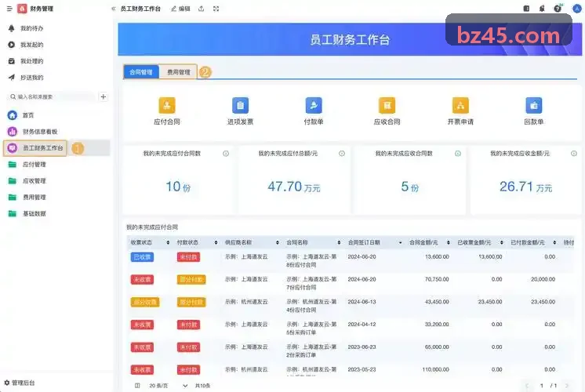This screenshot has height=392, width=585.
Task: Open 抄送我的 in the sidebar
Action: click(x=31, y=78)
